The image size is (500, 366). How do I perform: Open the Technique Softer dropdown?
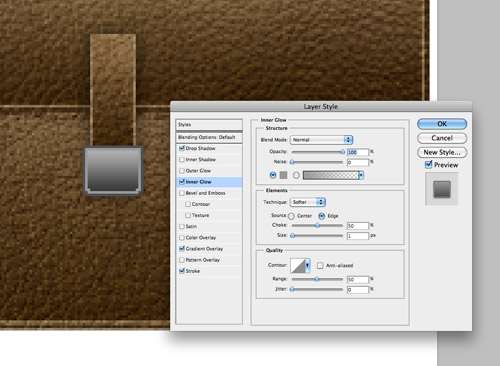pos(308,202)
